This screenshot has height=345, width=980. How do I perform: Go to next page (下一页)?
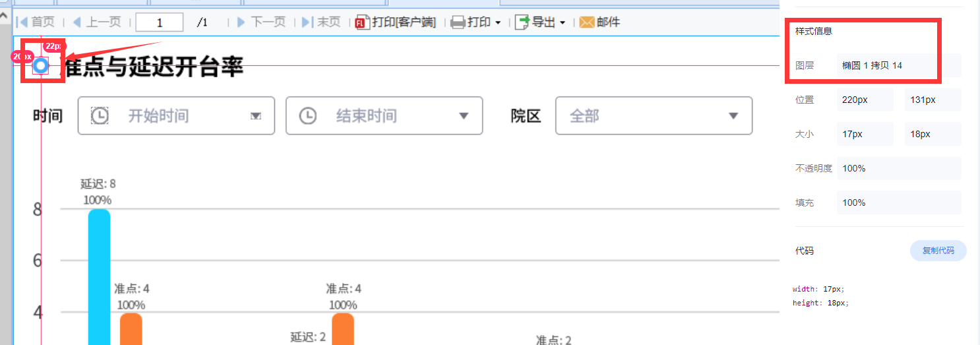261,22
